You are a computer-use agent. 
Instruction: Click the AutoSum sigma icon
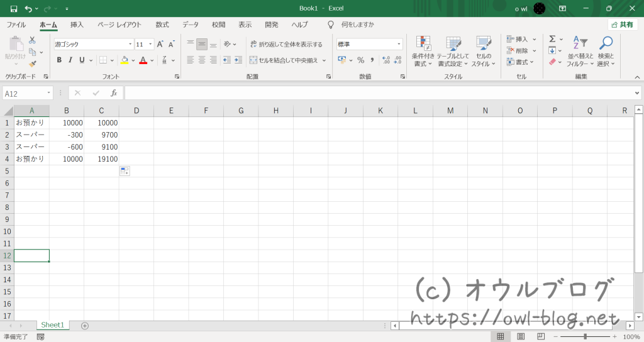[552, 39]
